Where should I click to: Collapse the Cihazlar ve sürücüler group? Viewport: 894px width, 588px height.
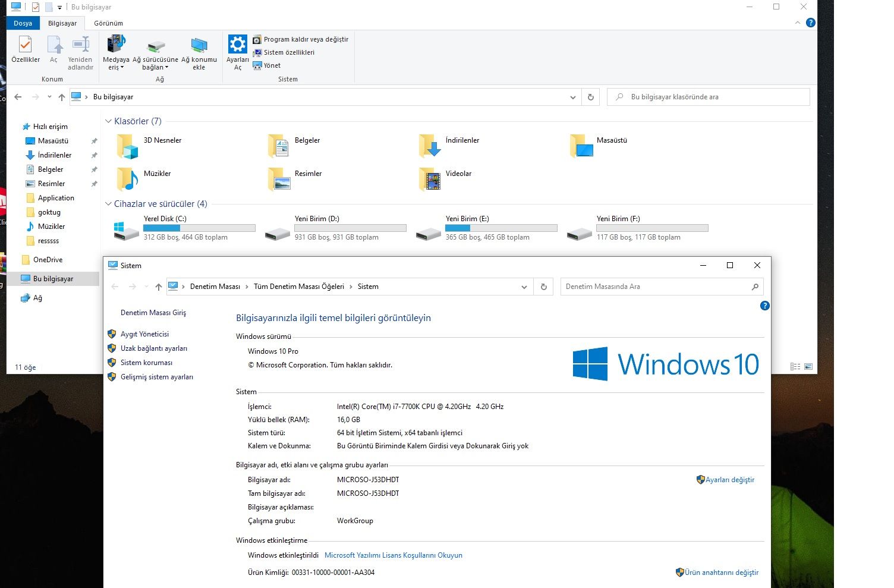point(108,204)
